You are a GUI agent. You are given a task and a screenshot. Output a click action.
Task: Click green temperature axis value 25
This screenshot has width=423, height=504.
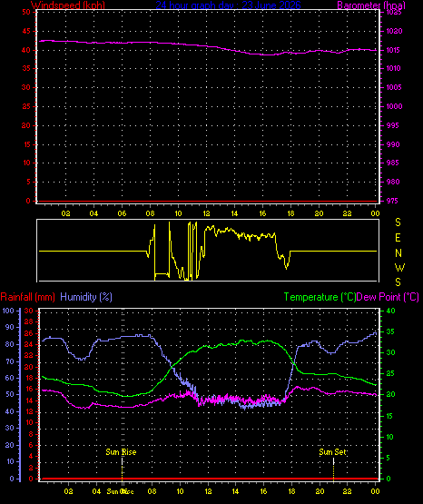[x=390, y=373]
